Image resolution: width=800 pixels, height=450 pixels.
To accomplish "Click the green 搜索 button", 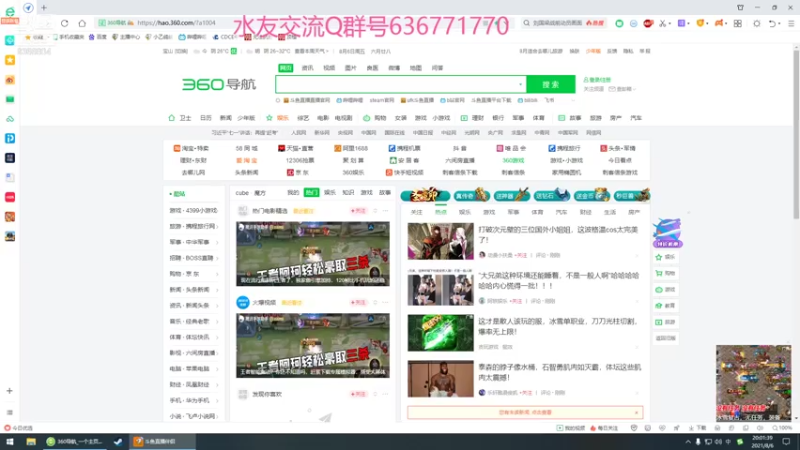I will click(551, 84).
